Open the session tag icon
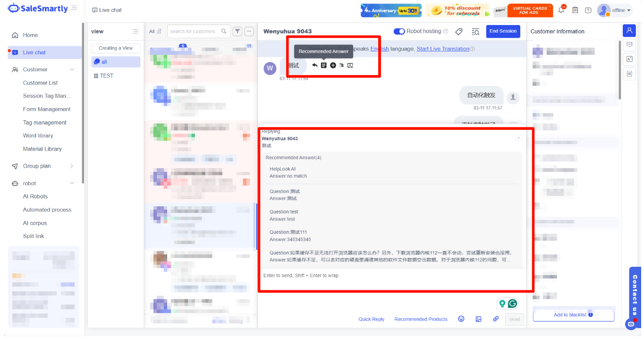The image size is (644, 339). [x=459, y=32]
